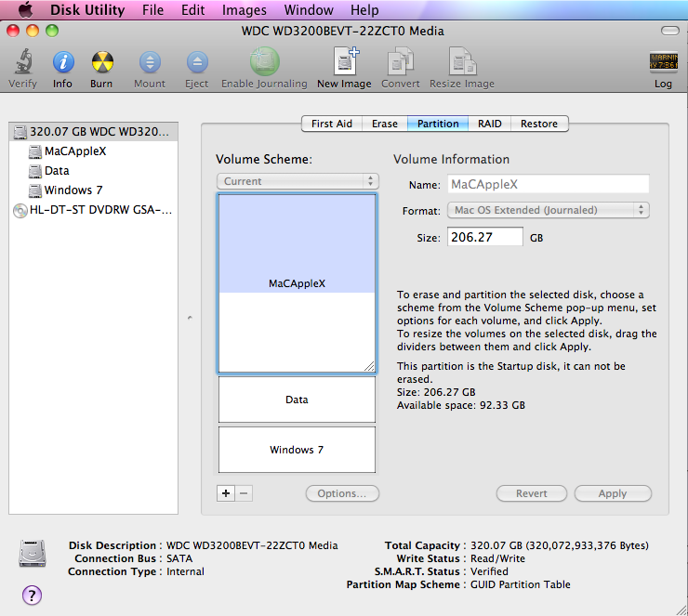Select the Windows 7 volume in sidebar
The width and height of the screenshot is (688, 616).
pyautogui.click(x=93, y=190)
